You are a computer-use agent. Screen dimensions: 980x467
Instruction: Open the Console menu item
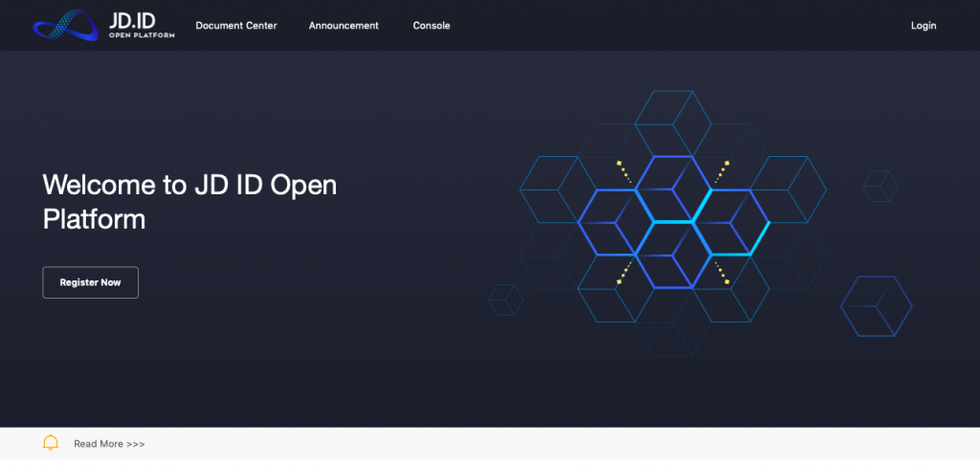(x=432, y=26)
